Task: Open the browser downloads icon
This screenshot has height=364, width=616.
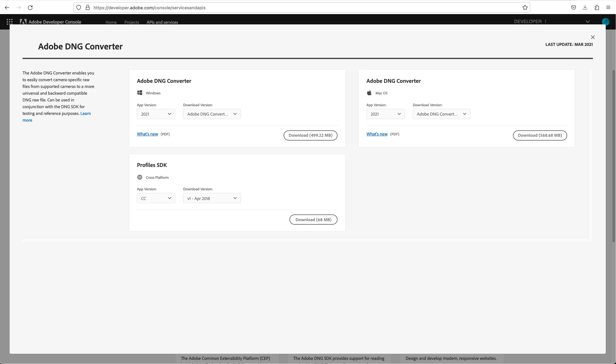Action: pyautogui.click(x=585, y=7)
